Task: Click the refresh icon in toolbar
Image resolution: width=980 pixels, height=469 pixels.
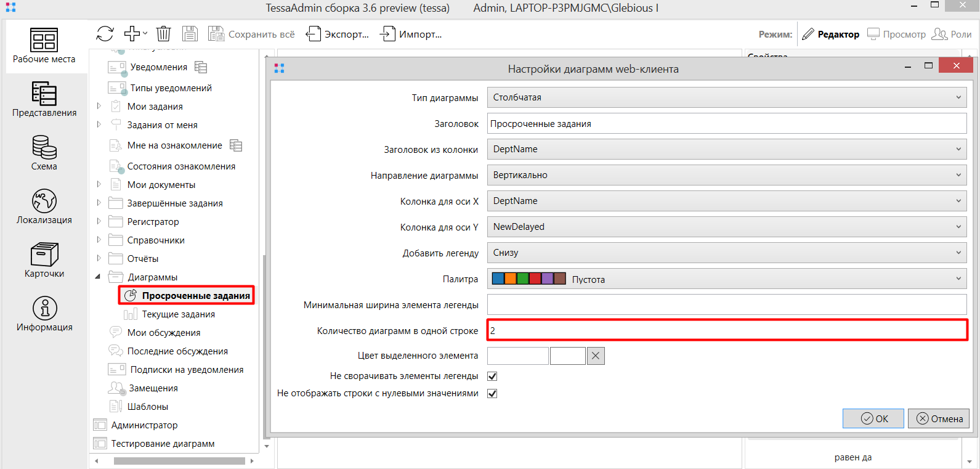Action: tap(105, 34)
